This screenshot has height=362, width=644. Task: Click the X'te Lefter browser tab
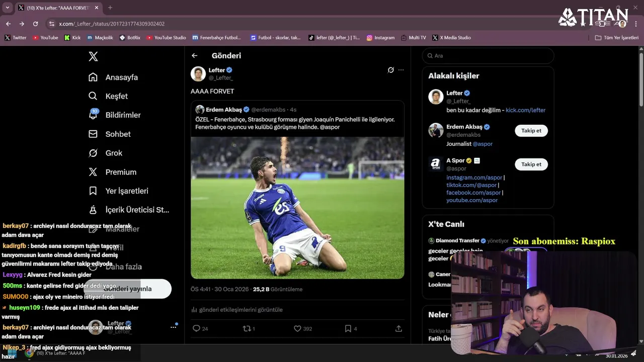tap(58, 8)
